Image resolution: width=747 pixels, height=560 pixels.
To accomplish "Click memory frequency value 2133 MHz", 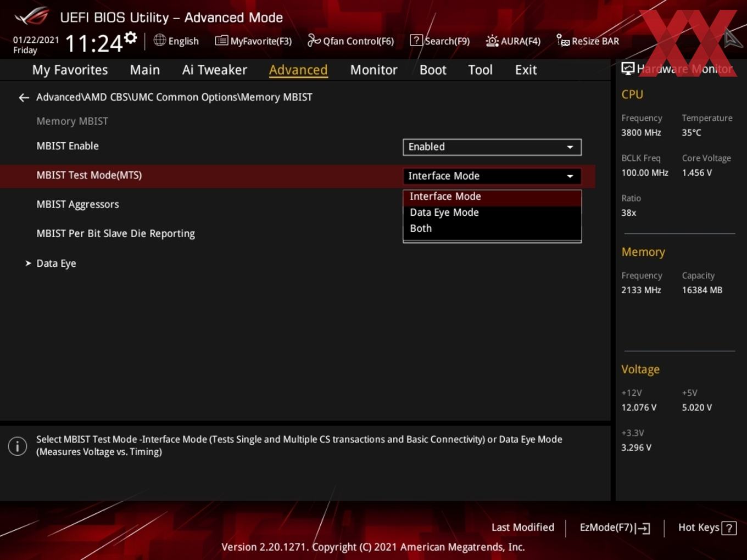I will click(641, 290).
